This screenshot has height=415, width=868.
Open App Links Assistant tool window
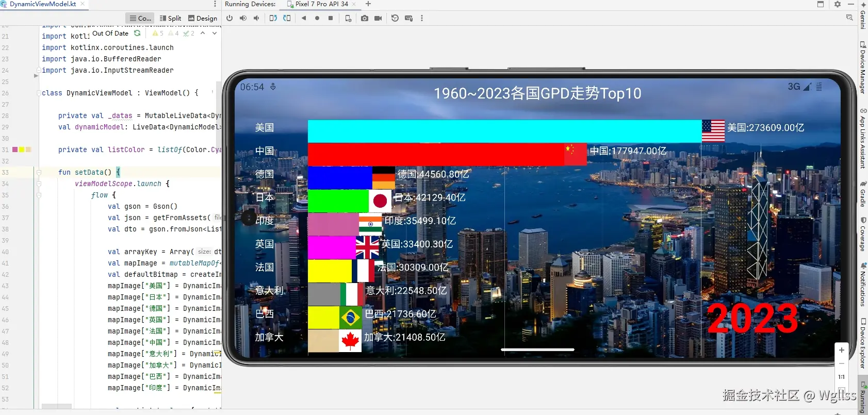click(863, 138)
